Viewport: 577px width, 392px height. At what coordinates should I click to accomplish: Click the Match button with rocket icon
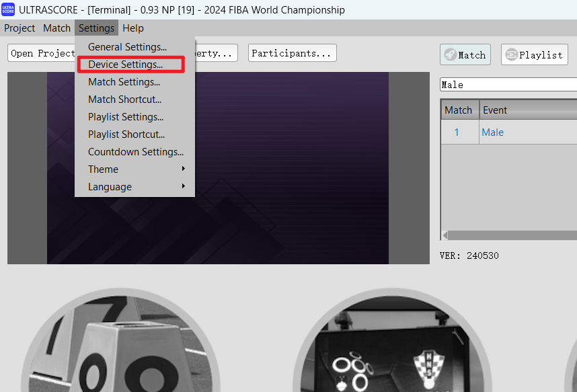click(x=465, y=55)
